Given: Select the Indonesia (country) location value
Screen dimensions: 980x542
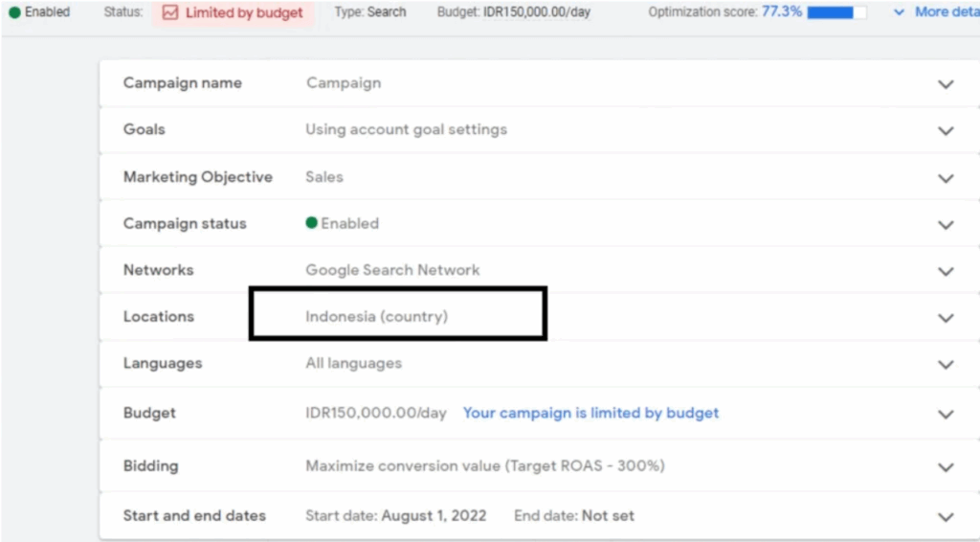Looking at the screenshot, I should (376, 317).
